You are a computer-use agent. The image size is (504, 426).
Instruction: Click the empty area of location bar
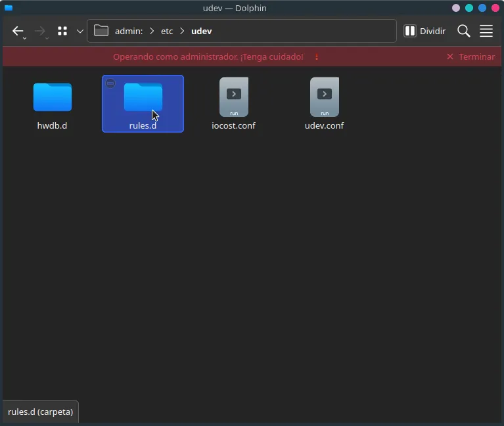[x=302, y=31]
